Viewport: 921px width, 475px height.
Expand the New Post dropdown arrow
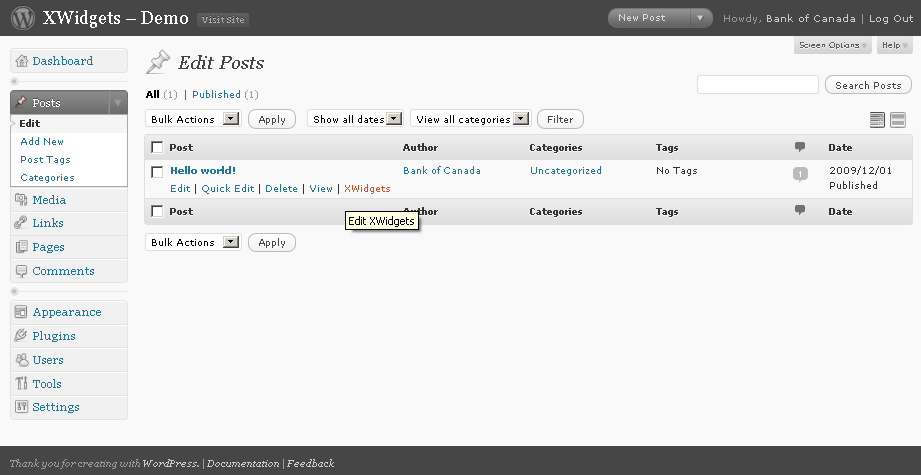point(700,18)
